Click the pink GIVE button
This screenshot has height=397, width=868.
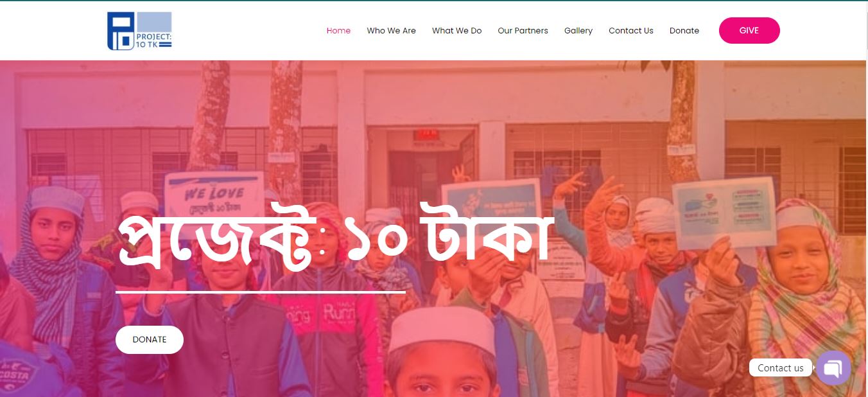point(749,31)
